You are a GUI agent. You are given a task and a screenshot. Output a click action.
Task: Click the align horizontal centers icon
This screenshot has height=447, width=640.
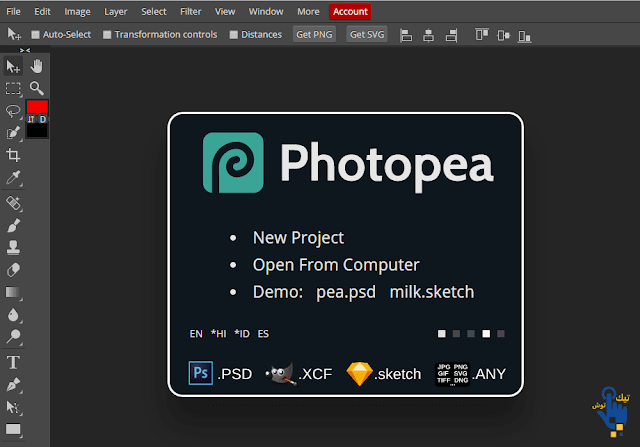[x=428, y=36]
